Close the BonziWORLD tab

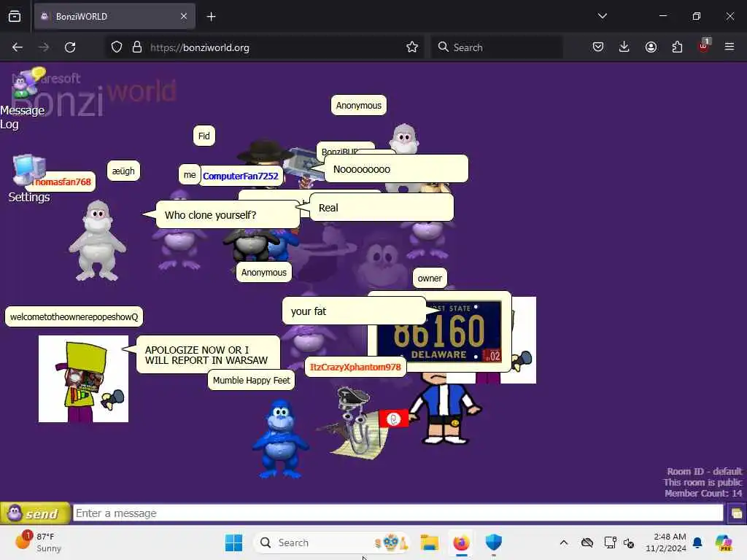pos(184,16)
